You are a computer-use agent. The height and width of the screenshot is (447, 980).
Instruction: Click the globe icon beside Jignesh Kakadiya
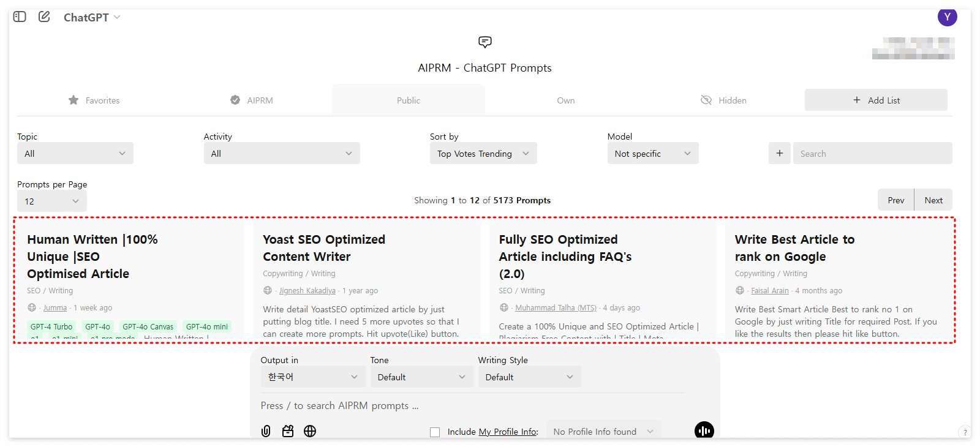[268, 290]
